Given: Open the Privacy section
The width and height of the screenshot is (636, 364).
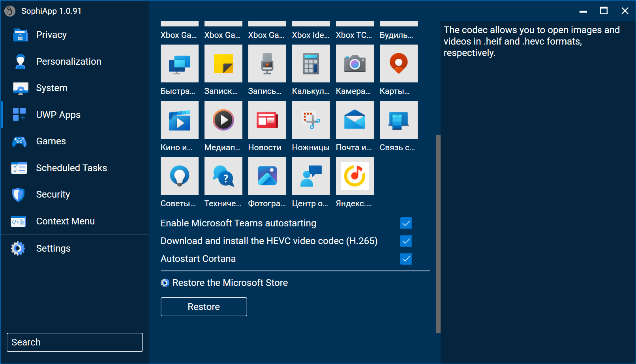Looking at the screenshot, I should [51, 35].
